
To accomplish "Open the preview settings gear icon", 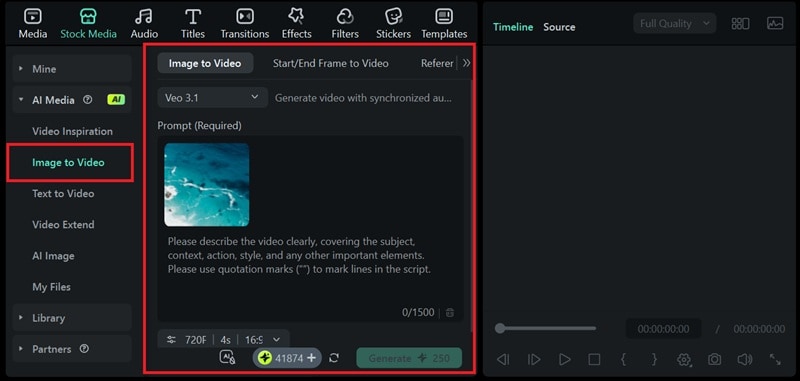I will tap(684, 360).
